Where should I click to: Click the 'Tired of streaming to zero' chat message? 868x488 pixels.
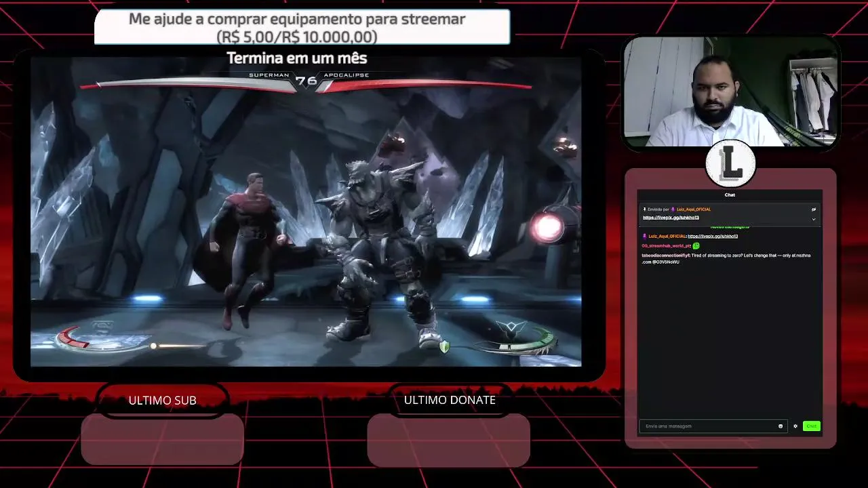point(726,258)
